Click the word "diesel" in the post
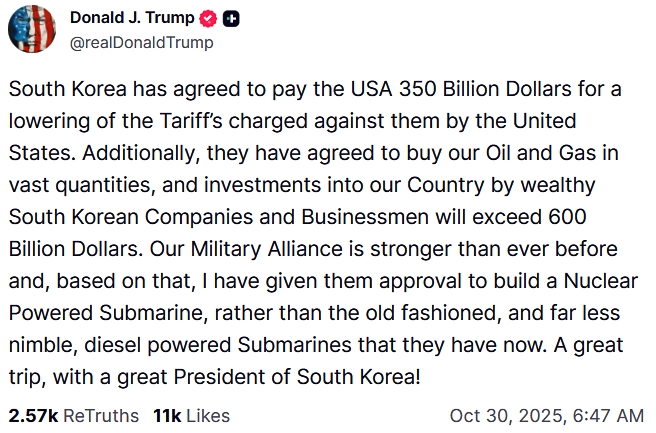656x433 pixels. (x=99, y=345)
